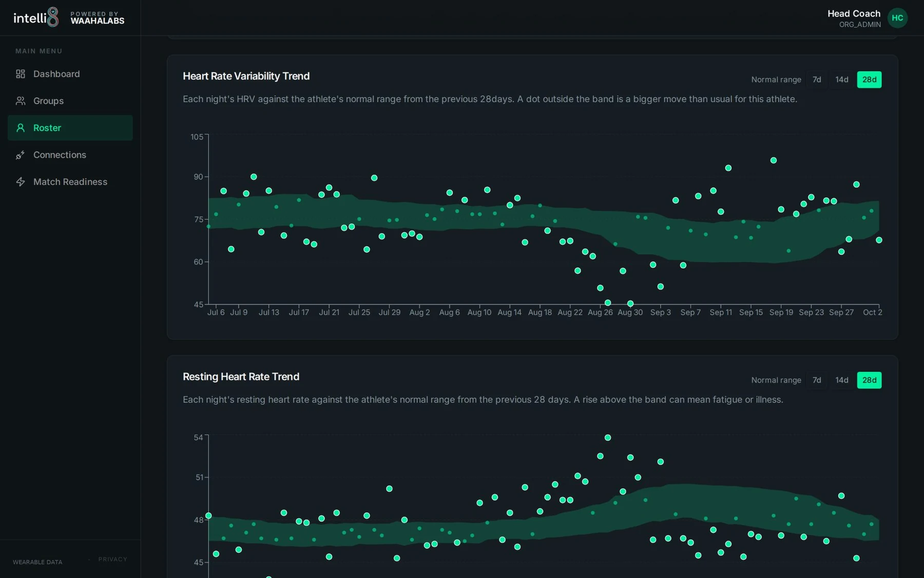This screenshot has width=924, height=578.
Task: Select 28d for Resting Heart Rate range
Action: point(869,380)
